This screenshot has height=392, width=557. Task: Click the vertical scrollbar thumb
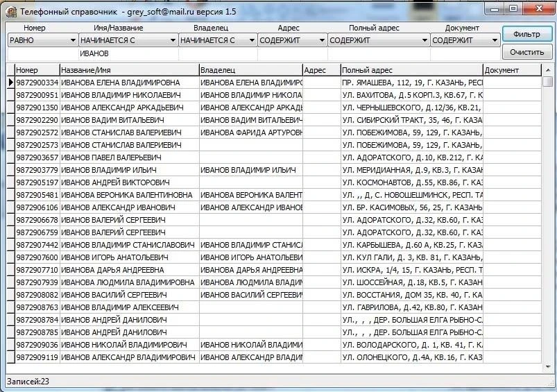click(548, 82)
